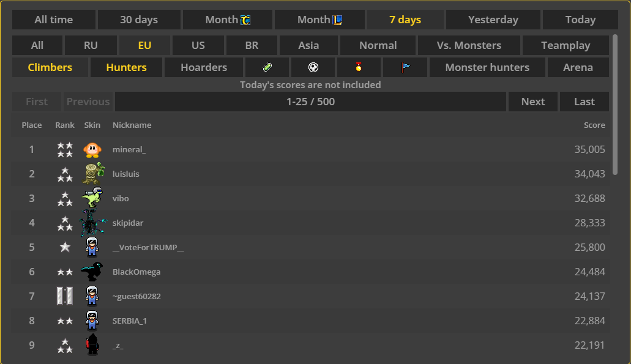631x364 pixels.
Task: Click vibo's green dinosaur skin icon
Action: (x=92, y=198)
